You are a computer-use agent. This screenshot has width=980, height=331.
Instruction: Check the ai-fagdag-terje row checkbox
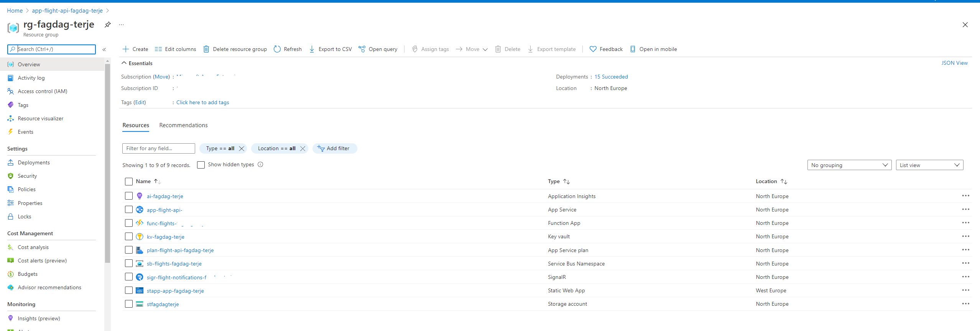129,196
